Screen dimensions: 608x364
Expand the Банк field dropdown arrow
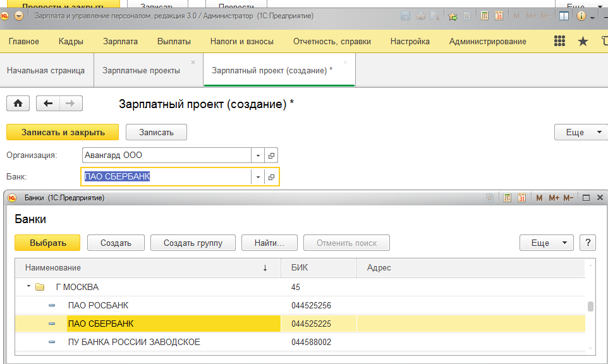click(x=258, y=177)
